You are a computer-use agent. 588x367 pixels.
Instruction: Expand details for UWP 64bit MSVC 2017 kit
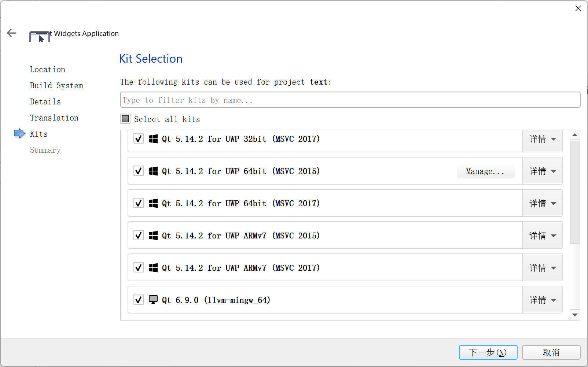coord(543,203)
